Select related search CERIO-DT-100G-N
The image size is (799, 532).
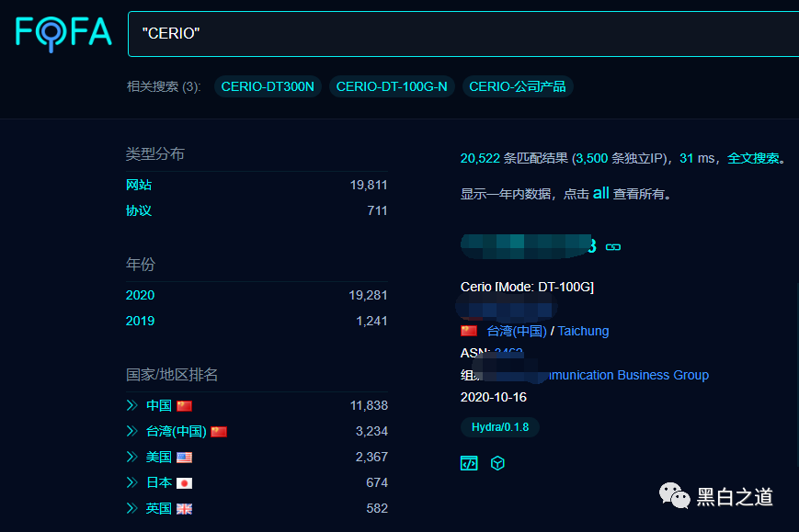pos(392,86)
